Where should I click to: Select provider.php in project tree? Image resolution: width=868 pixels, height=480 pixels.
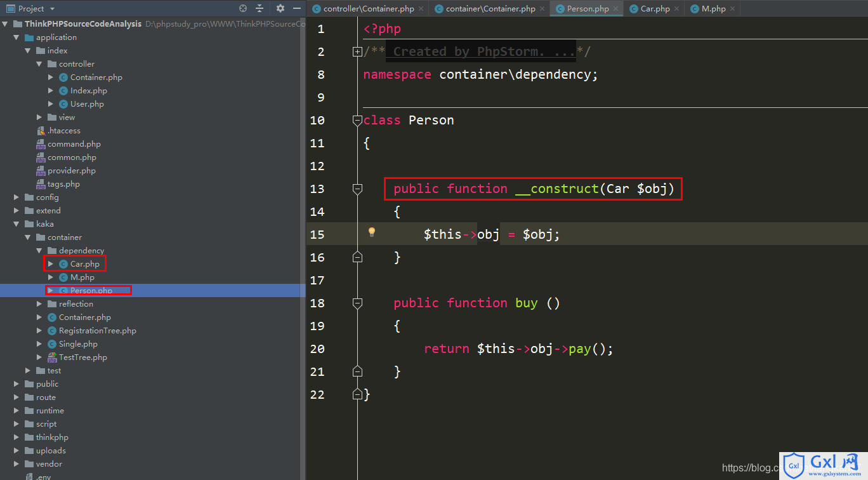[x=72, y=171]
